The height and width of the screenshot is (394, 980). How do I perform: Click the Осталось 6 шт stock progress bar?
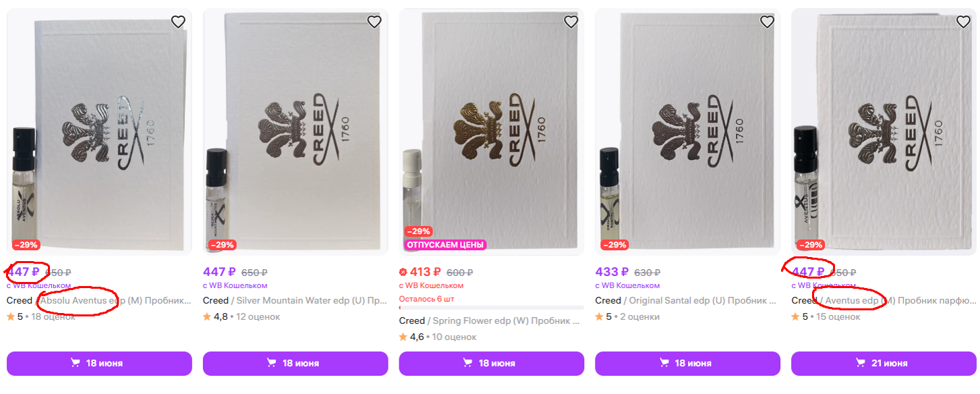click(x=491, y=308)
